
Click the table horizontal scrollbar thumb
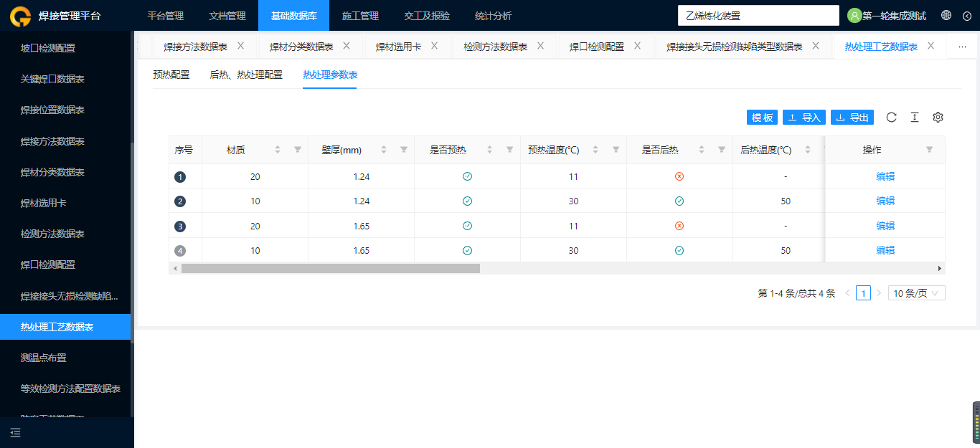coord(331,268)
